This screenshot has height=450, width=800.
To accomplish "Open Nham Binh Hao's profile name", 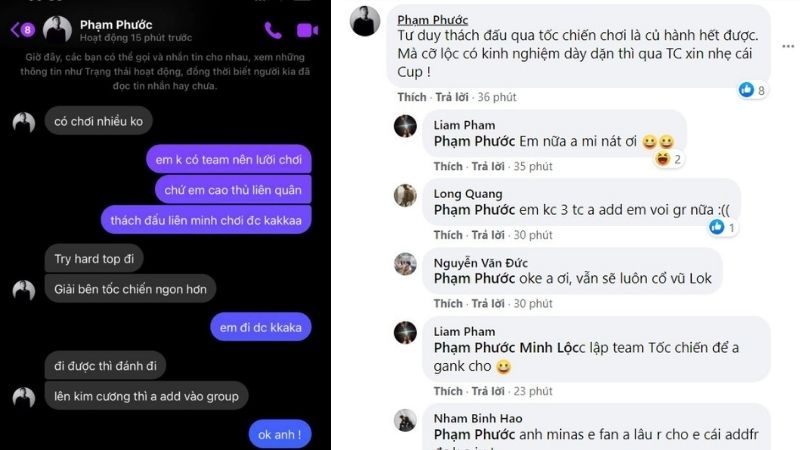I will pyautogui.click(x=478, y=418).
